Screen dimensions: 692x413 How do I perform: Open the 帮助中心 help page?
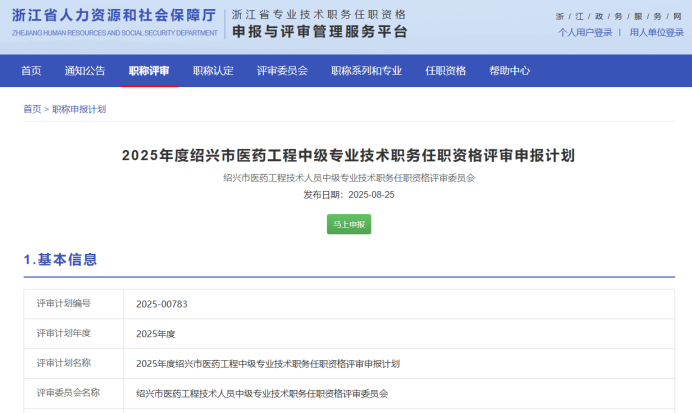click(x=510, y=71)
